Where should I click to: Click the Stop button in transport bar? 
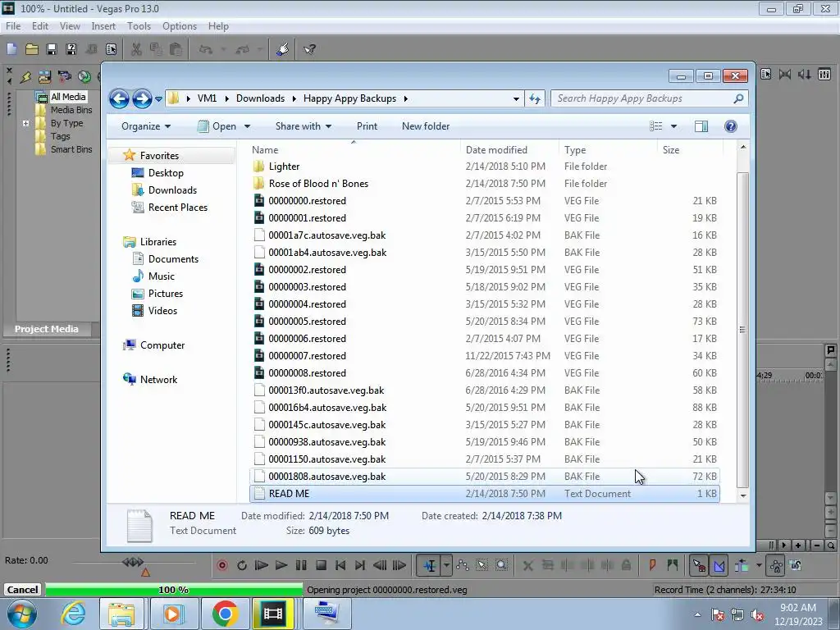(321, 565)
